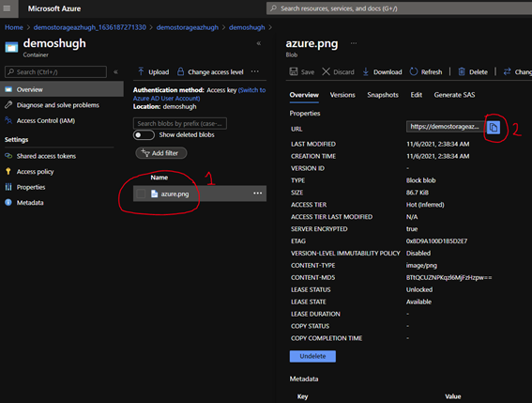Refresh the blob details
This screenshot has height=403, width=532.
tap(426, 71)
